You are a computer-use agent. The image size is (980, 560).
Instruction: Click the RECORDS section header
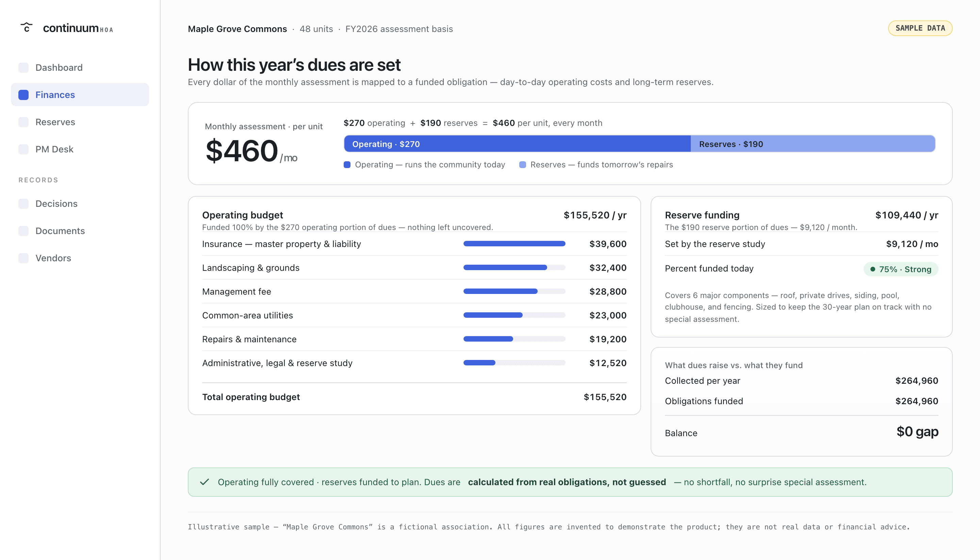[x=38, y=180]
